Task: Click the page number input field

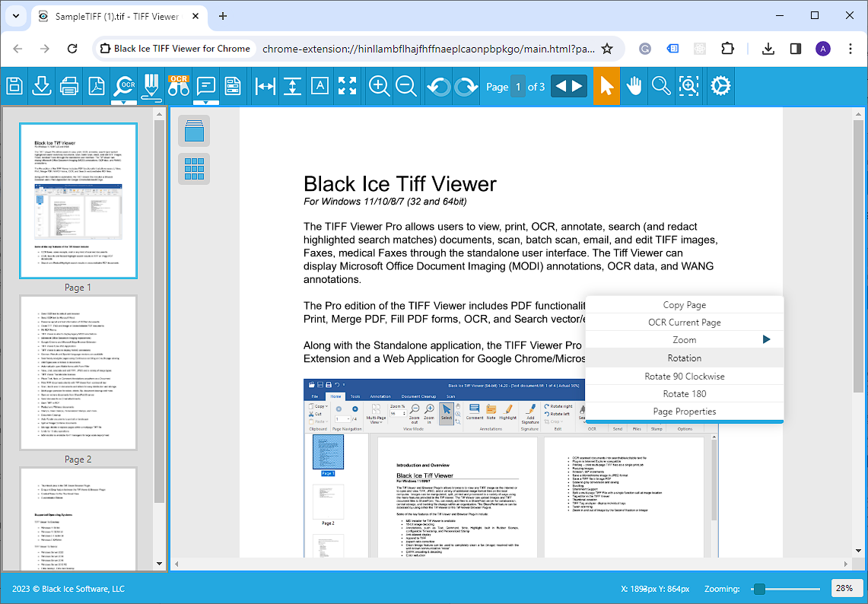Action: [518, 87]
